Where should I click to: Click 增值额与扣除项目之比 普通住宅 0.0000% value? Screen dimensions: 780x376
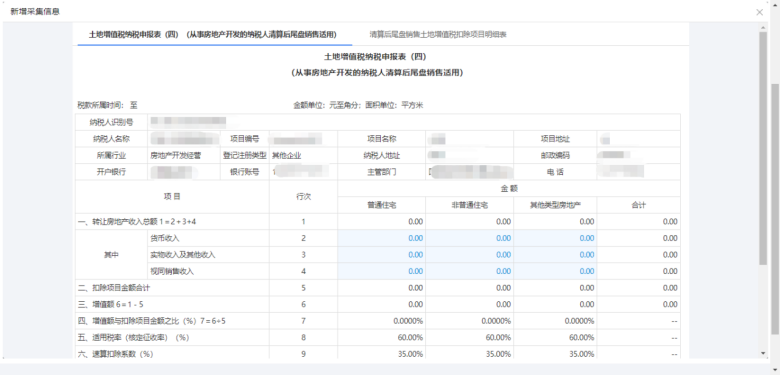click(408, 321)
